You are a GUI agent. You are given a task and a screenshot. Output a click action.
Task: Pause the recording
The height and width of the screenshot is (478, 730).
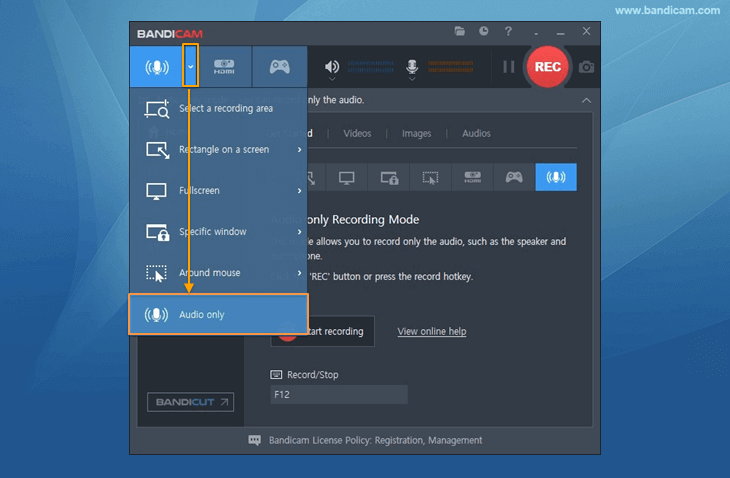pyautogui.click(x=509, y=67)
